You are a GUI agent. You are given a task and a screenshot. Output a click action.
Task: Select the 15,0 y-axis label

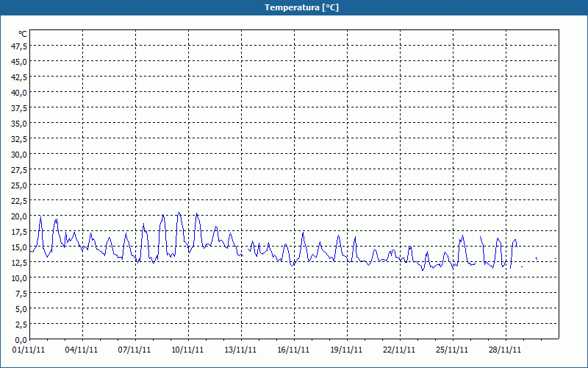[x=20, y=247]
